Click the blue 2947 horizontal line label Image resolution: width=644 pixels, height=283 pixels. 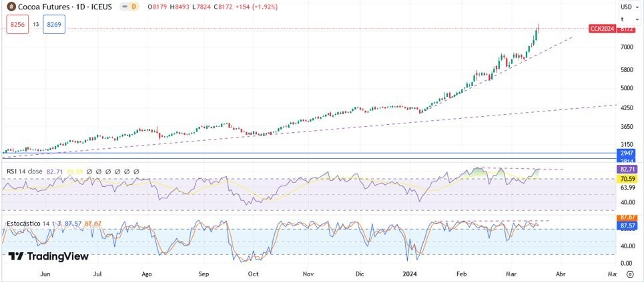point(625,153)
